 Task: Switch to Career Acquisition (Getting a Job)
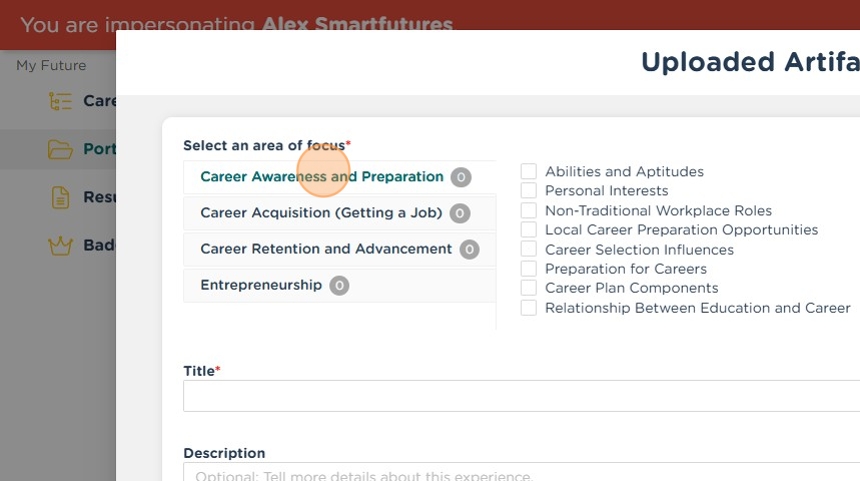point(320,213)
